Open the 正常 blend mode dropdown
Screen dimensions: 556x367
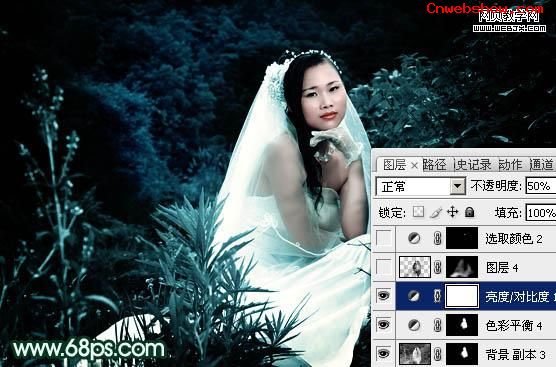(458, 186)
